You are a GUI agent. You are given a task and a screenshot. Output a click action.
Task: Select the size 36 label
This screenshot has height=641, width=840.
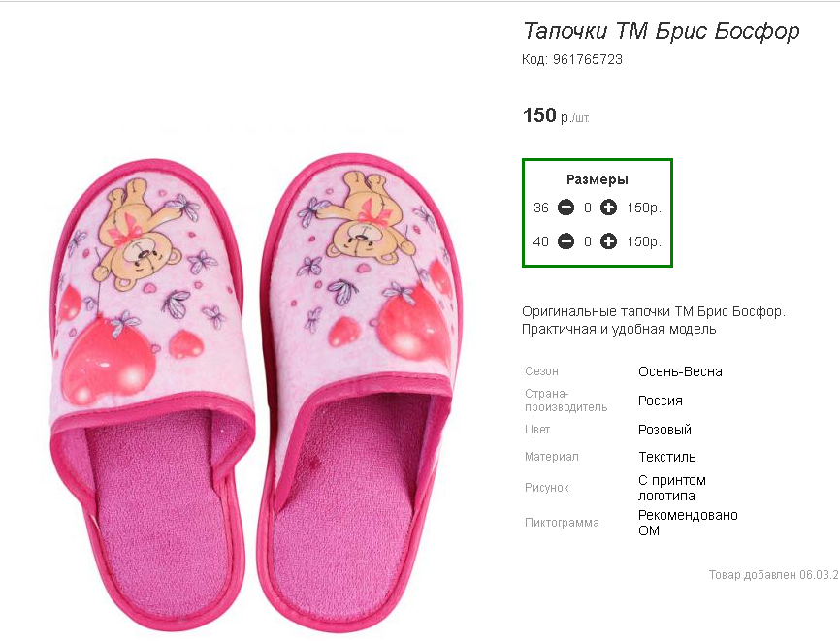click(541, 208)
